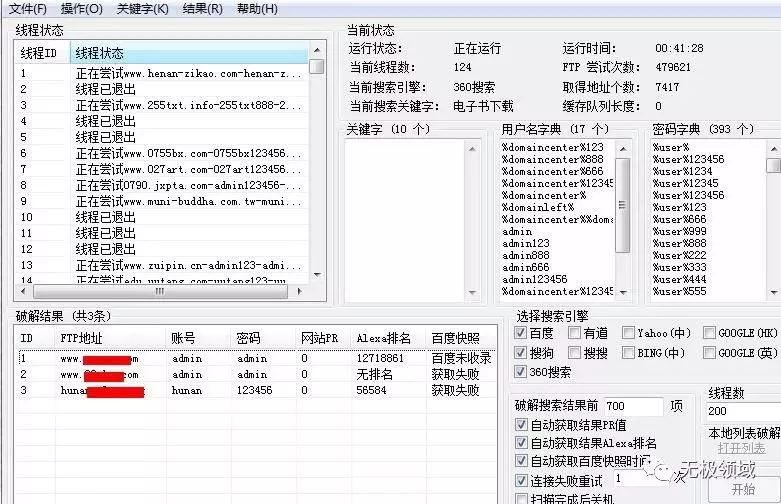781x504 pixels.
Task: Select result row with Alexa 12718861
Action: pyautogui.click(x=256, y=358)
